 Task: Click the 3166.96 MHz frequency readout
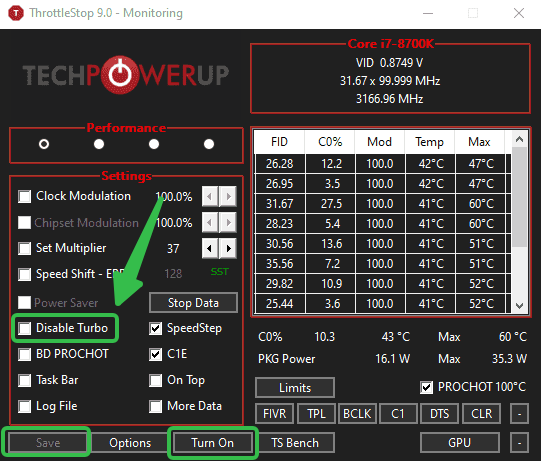(x=390, y=99)
